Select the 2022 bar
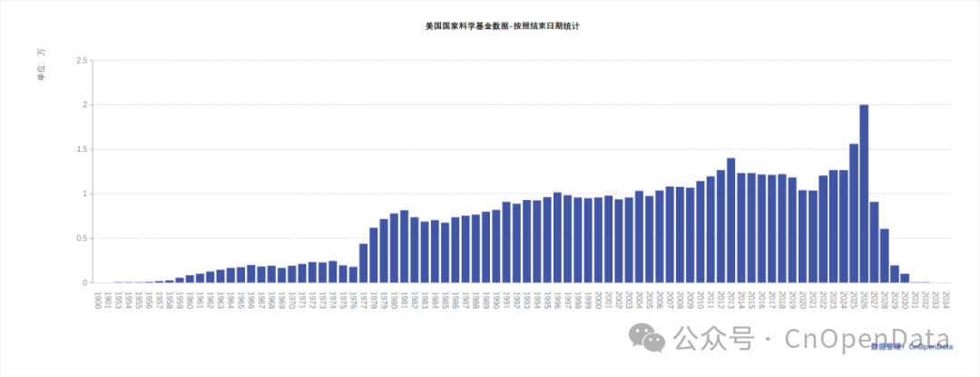This screenshot has width=980, height=377. 823,230
